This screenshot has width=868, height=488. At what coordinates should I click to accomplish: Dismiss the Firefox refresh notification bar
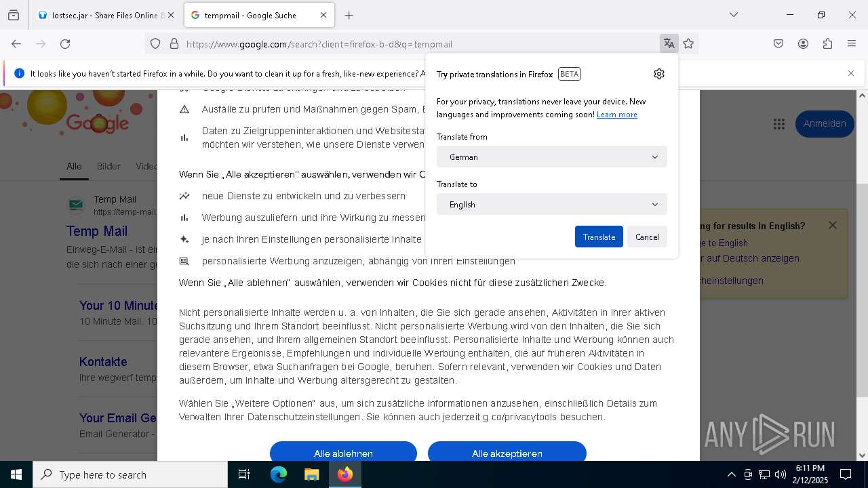coord(851,73)
